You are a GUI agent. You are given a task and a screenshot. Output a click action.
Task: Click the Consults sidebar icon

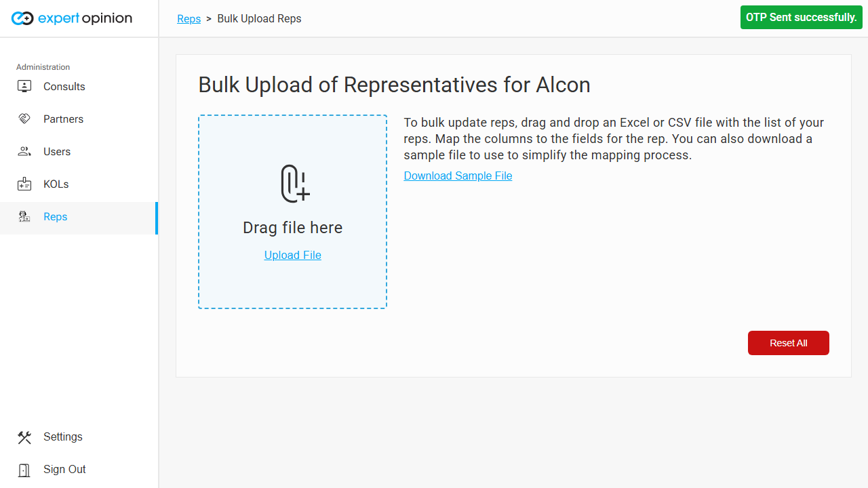pos(24,87)
